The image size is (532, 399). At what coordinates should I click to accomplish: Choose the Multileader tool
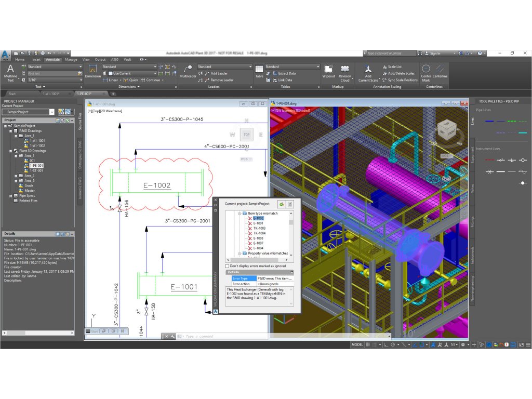[188, 71]
